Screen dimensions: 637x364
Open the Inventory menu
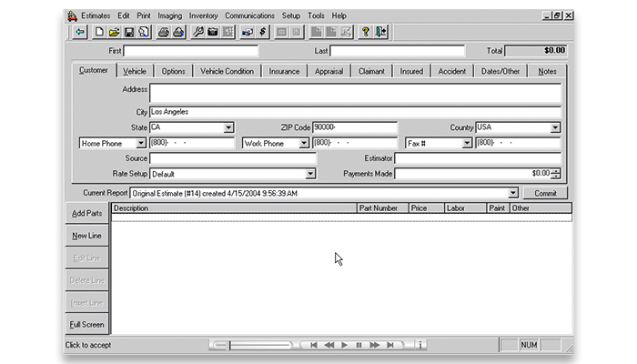203,15
